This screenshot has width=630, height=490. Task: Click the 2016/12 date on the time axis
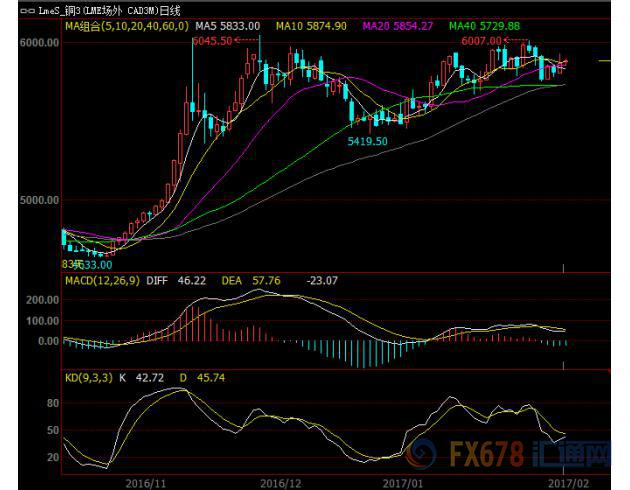pos(281,481)
